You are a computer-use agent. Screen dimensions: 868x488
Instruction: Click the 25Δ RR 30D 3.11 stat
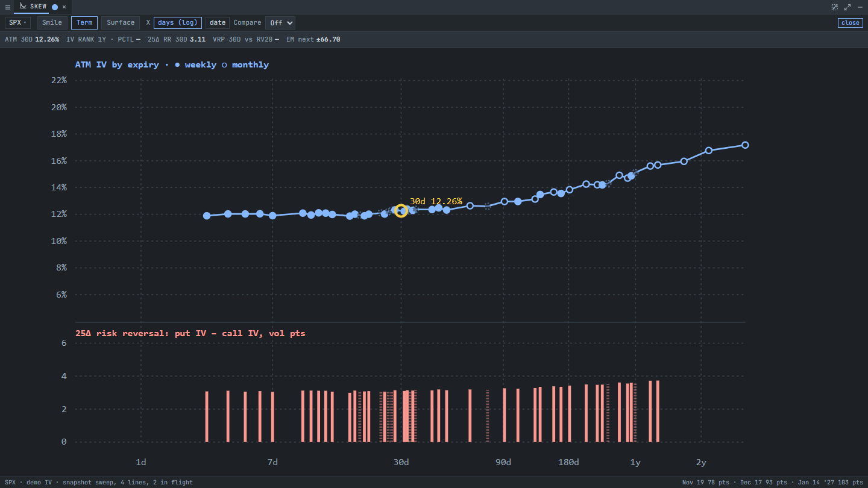(177, 39)
